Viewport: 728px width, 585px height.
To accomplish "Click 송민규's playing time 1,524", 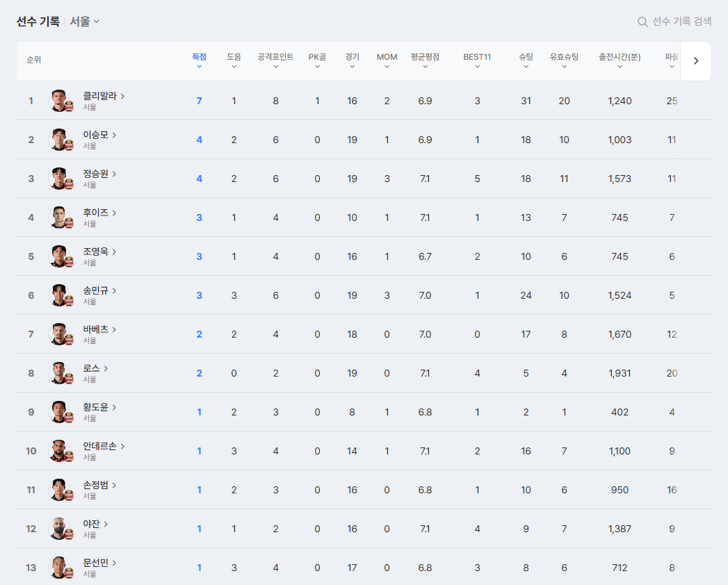I will 620,295.
